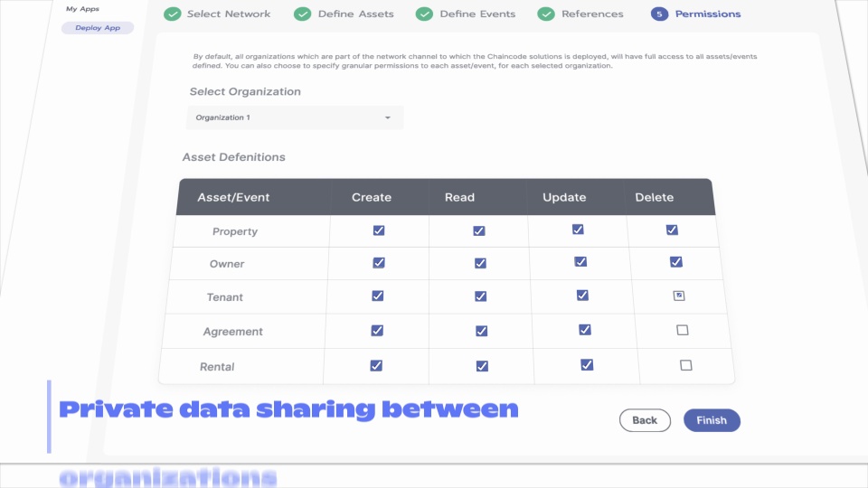This screenshot has width=868, height=488.
Task: Select Deploy App in sidebar
Action: click(98, 28)
